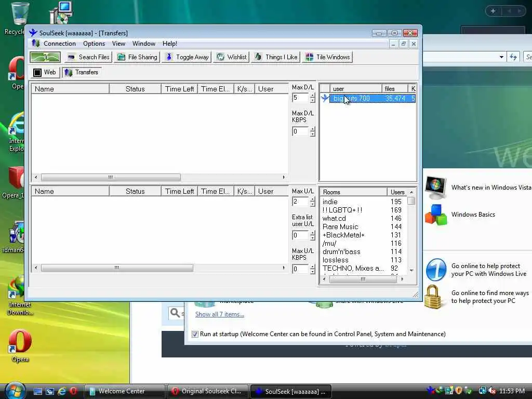Viewport: 532px width, 399px height.
Task: Adjust the Max D/L KBPS spinner
Action: pos(312,131)
